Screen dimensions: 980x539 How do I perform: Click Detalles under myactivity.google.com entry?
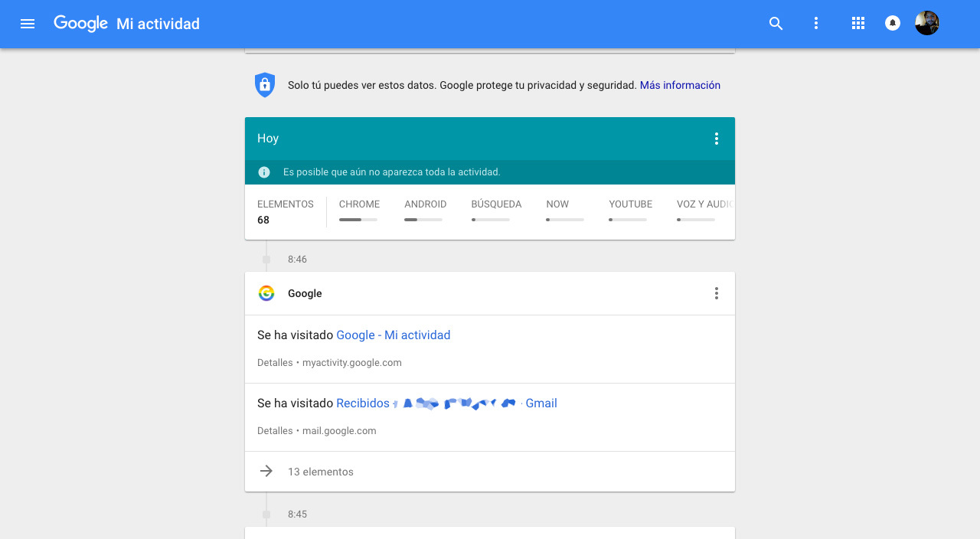(275, 363)
